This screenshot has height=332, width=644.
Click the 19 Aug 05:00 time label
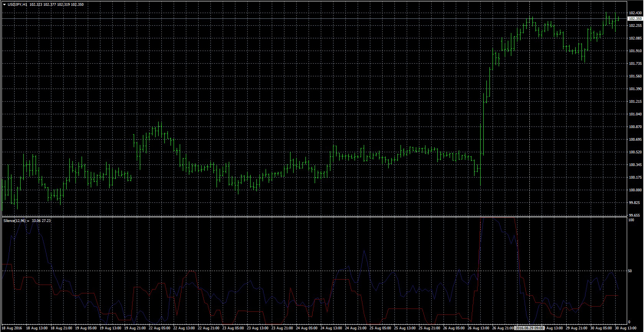pos(86,328)
